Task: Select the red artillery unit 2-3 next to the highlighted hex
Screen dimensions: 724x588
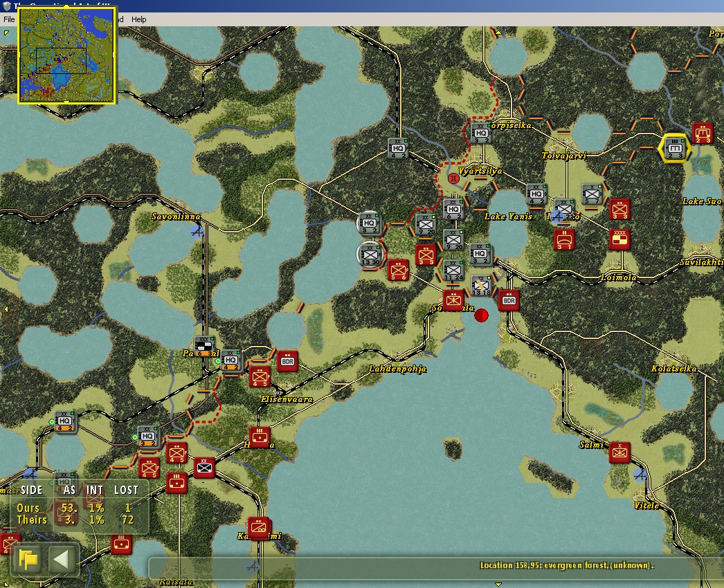Action: pyautogui.click(x=703, y=134)
